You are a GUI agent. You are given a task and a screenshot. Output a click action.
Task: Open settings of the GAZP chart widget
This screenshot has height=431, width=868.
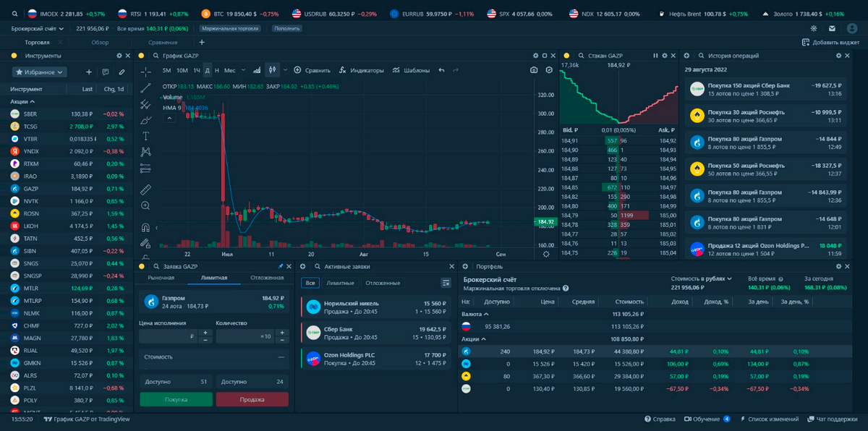pos(536,56)
